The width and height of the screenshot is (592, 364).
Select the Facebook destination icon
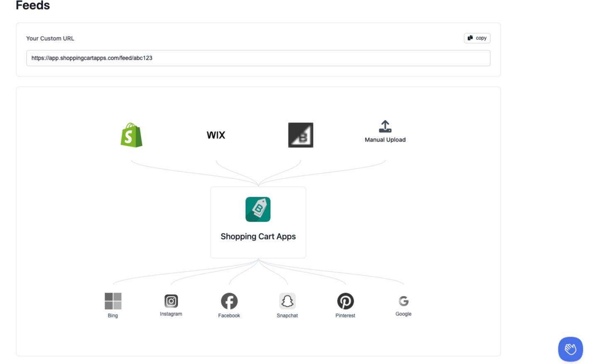(x=229, y=301)
